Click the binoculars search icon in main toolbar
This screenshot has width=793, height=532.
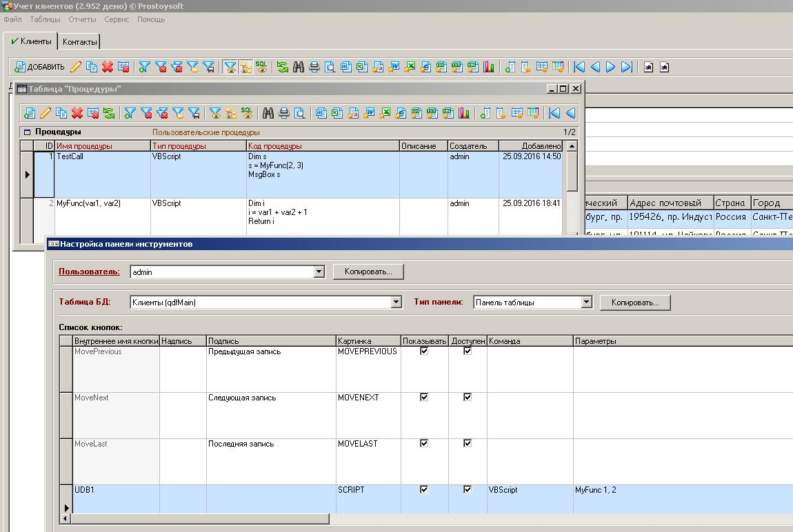(x=299, y=67)
